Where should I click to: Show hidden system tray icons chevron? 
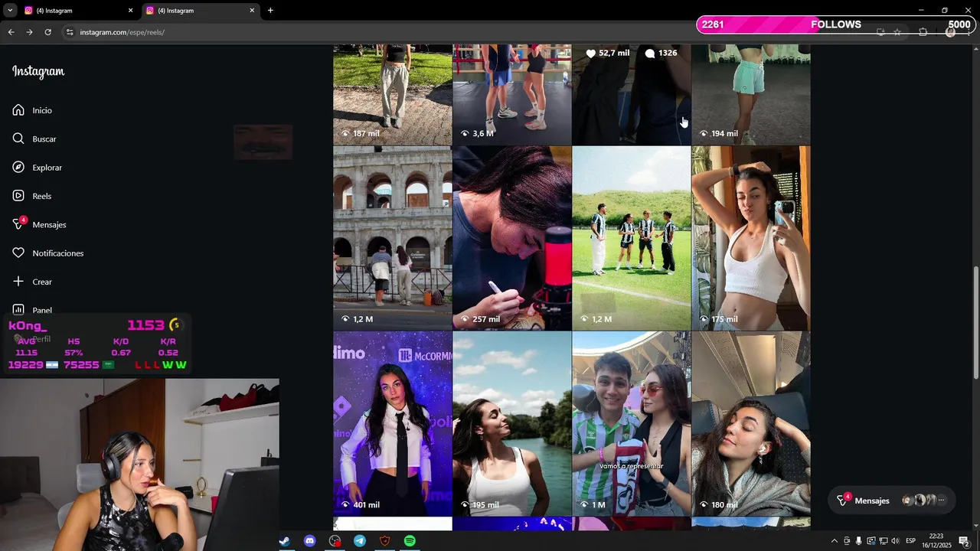tap(834, 541)
